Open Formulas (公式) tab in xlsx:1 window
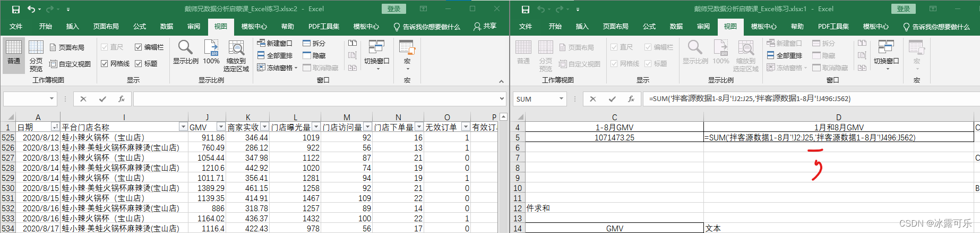Viewport: 980px width, 233px height. click(649, 27)
